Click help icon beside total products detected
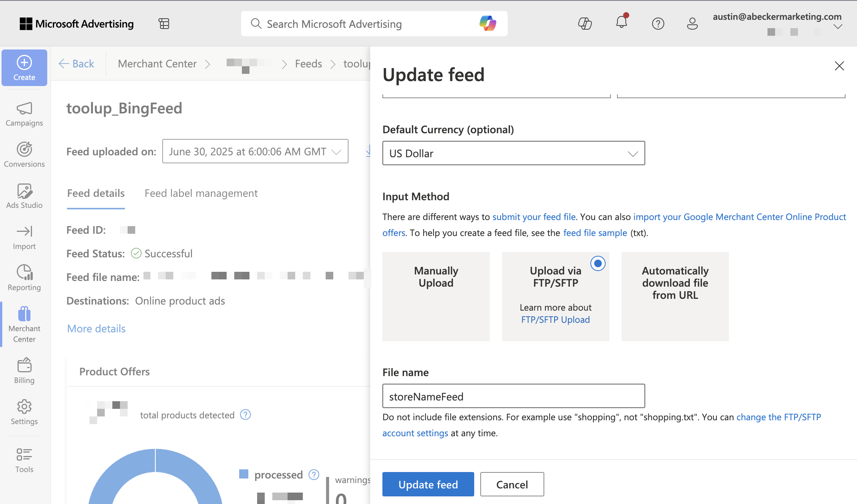This screenshot has width=857, height=504. point(245,415)
